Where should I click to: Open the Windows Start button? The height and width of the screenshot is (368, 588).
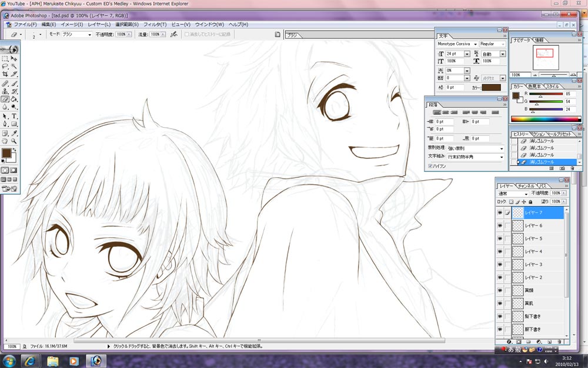tap(9, 361)
